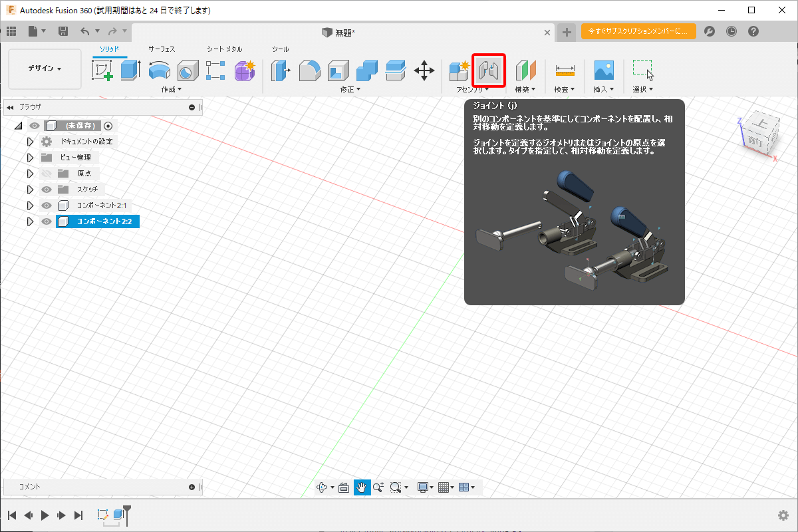Viewport: 798px width, 532px height.
Task: Hide コンポーネント2:2 with its eye icon
Action: coord(47,221)
